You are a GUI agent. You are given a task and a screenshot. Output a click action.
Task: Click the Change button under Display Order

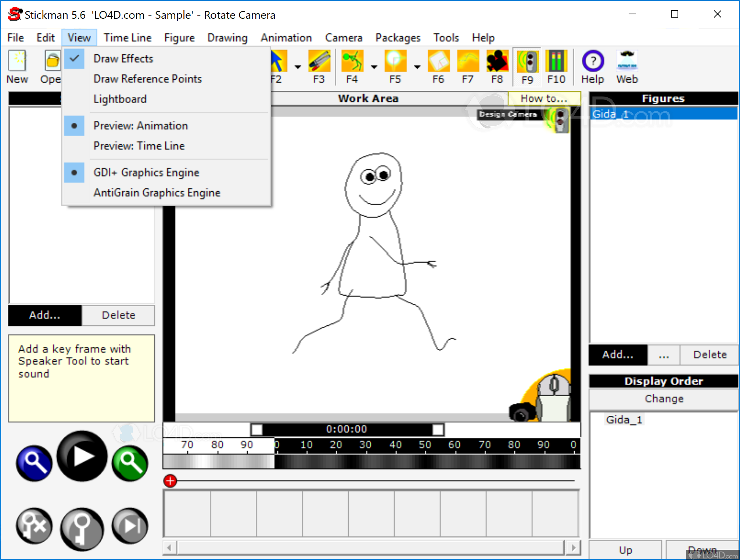coord(663,399)
